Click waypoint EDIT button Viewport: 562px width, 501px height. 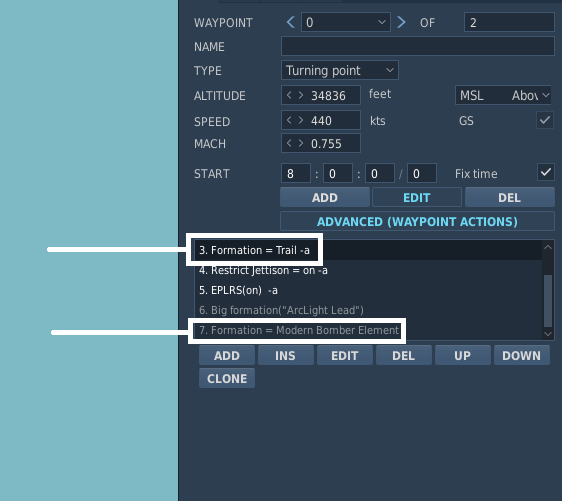coord(416,197)
